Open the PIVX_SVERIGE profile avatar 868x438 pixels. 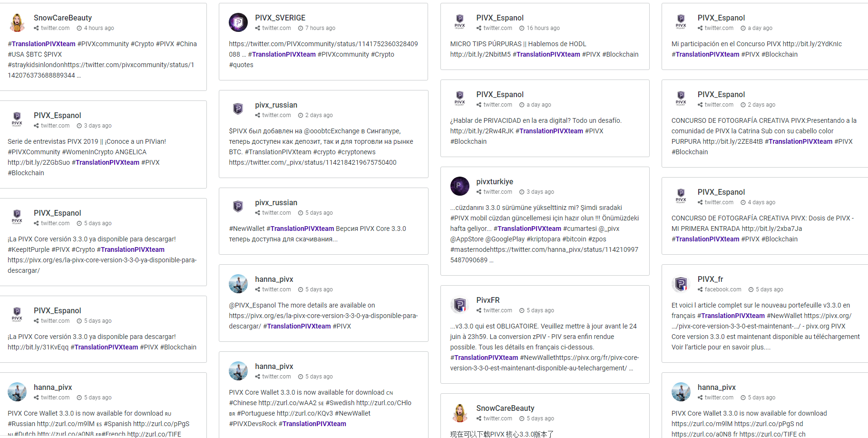pos(238,22)
